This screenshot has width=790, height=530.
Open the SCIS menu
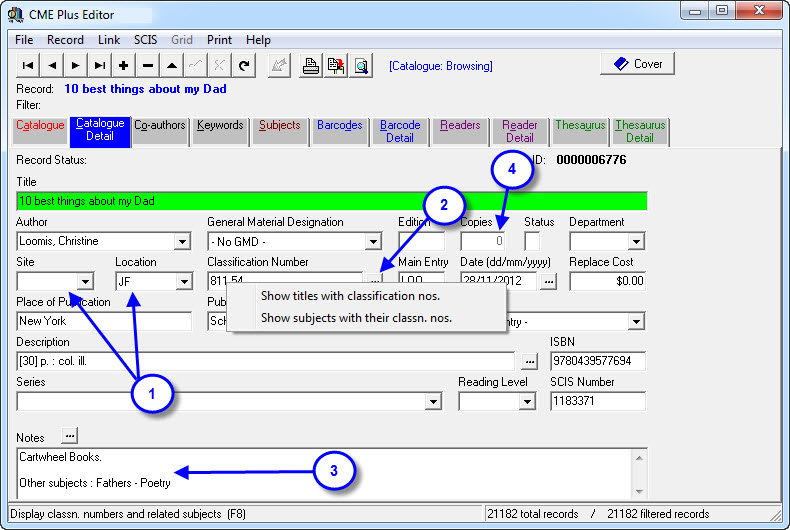(145, 40)
